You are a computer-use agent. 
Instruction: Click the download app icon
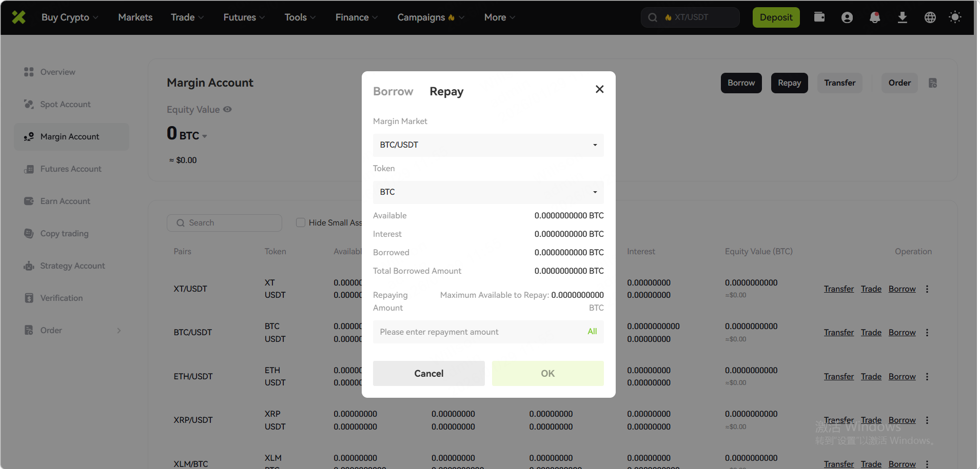point(903,17)
